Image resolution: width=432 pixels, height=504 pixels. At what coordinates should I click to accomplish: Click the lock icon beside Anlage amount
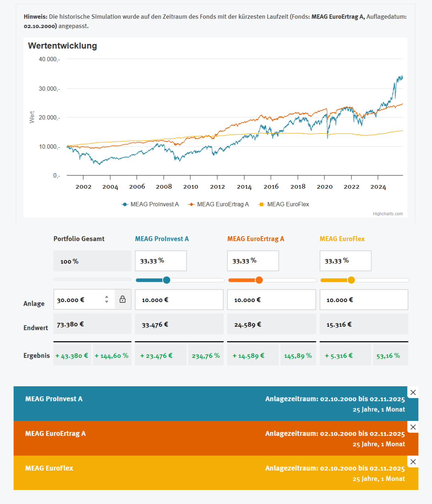(122, 300)
